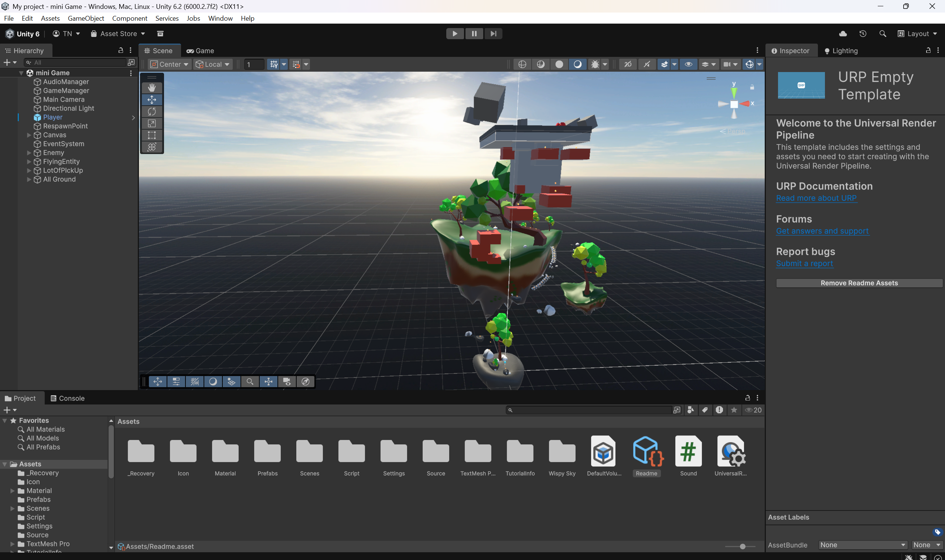
Task: Open the Unity cloud icon
Action: tap(843, 34)
